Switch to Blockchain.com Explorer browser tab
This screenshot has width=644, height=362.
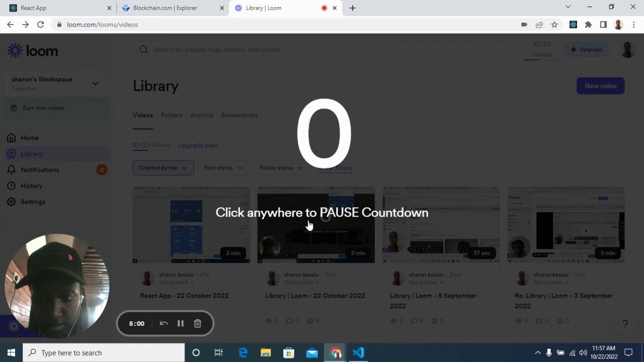[173, 8]
